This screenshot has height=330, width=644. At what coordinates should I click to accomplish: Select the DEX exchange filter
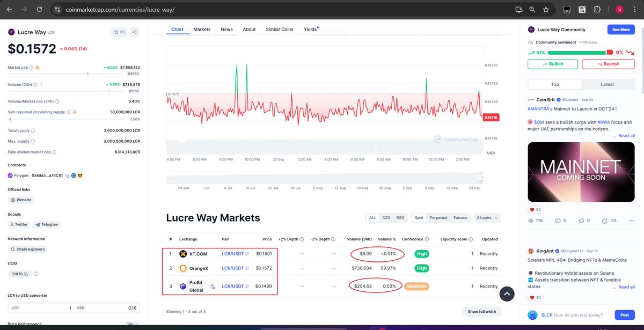[400, 218]
